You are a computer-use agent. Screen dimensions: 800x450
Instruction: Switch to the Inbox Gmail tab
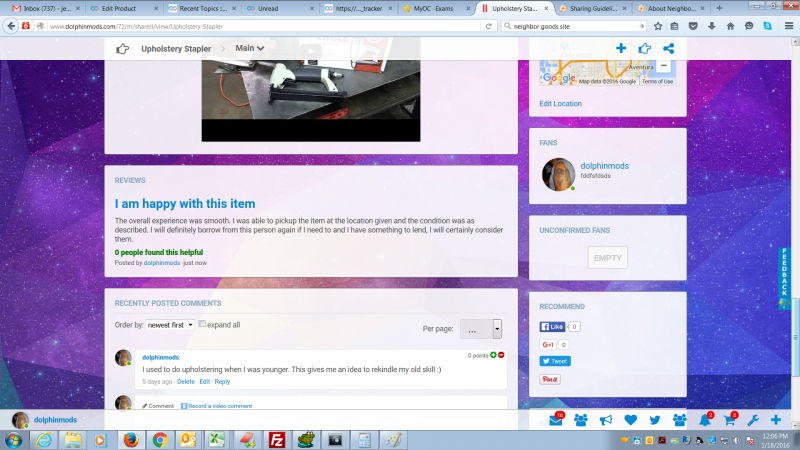[45, 8]
